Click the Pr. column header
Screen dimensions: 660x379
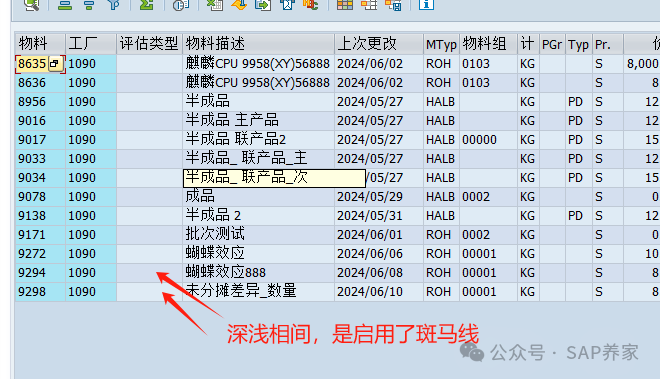click(608, 44)
